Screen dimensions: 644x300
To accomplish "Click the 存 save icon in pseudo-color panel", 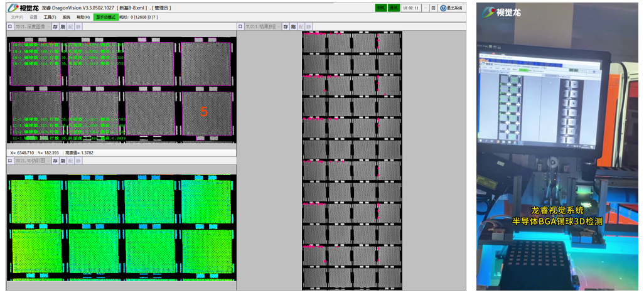I will 55,161.
